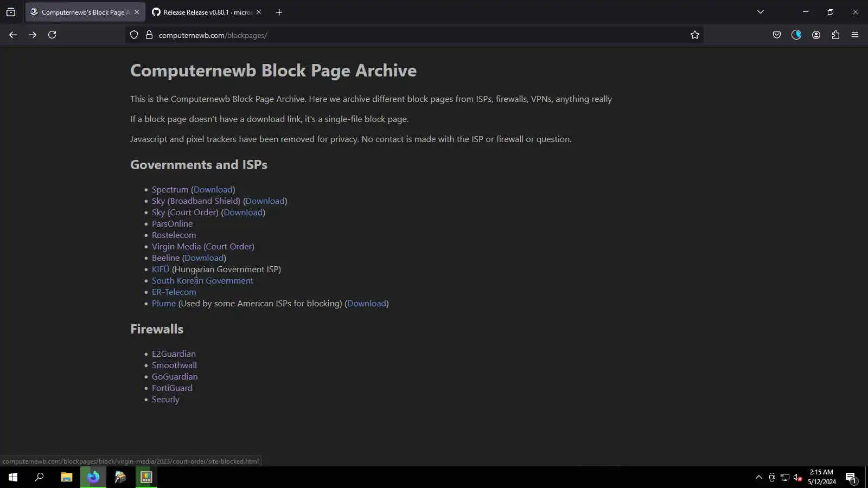This screenshot has width=868, height=488.
Task: Bookmark this page with the star
Action: (695, 35)
